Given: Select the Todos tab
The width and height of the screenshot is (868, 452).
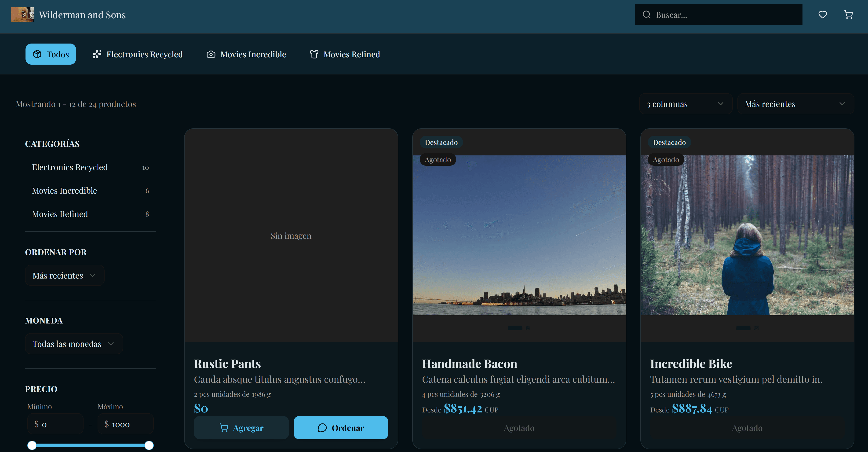Looking at the screenshot, I should point(51,54).
